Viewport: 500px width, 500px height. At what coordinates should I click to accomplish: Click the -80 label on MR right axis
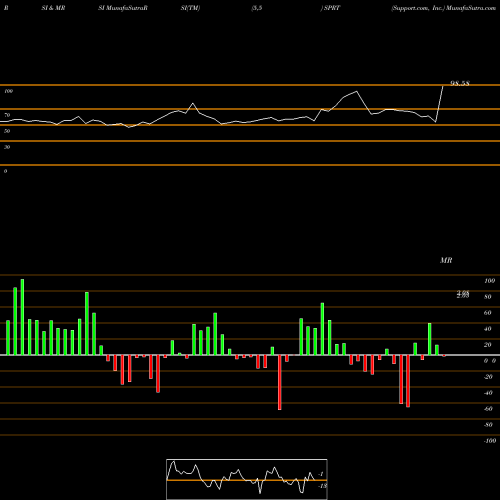pyautogui.click(x=488, y=425)
